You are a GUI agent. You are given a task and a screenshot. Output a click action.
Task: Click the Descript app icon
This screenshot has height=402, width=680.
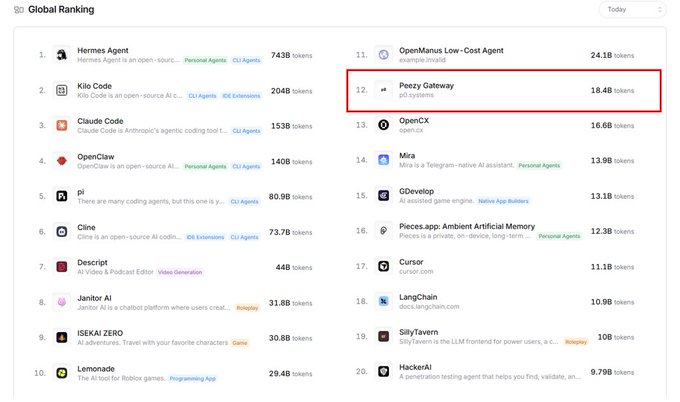tap(62, 267)
